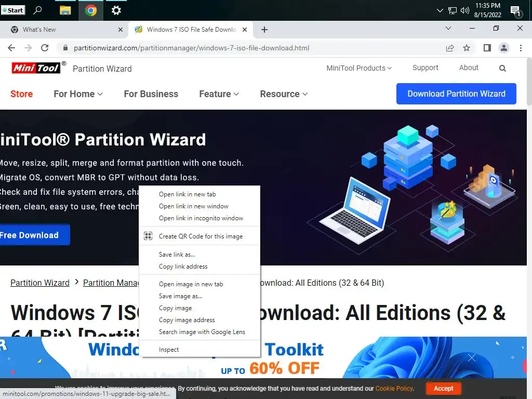The height and width of the screenshot is (399, 532).
Task: Open the For Business link
Action: point(151,94)
